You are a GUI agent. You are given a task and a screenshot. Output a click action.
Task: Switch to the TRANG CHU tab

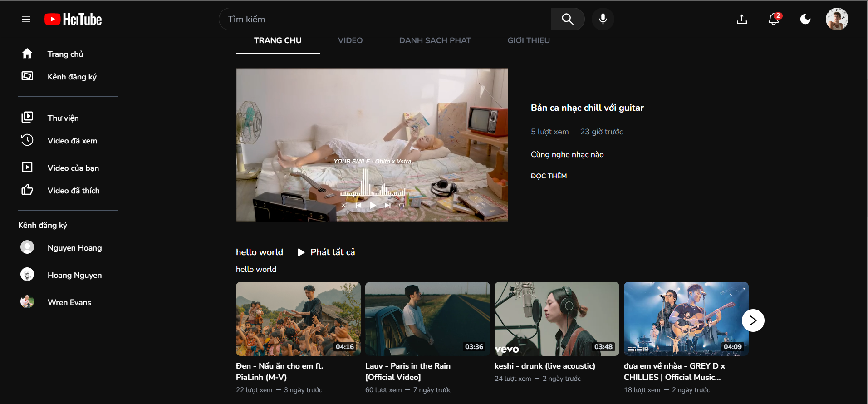[278, 40]
